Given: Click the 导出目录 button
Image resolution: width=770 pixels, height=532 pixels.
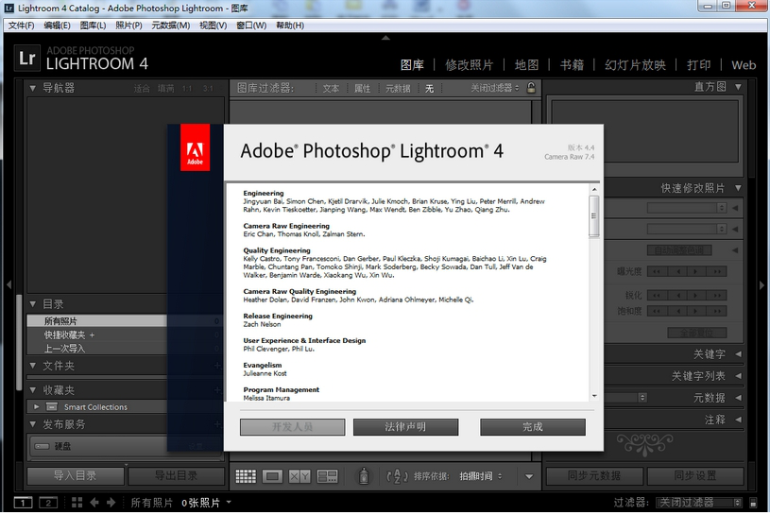Looking at the screenshot, I should (x=176, y=475).
